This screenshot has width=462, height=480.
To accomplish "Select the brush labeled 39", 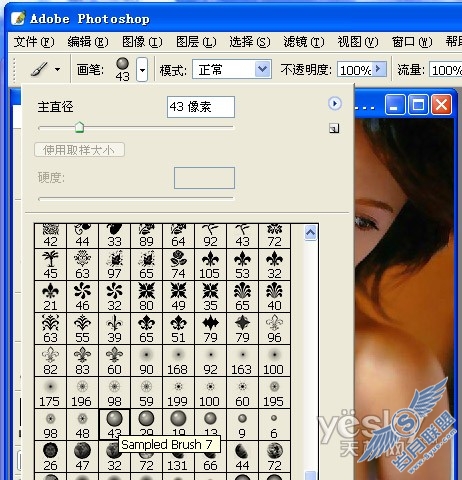I will coord(114,329).
